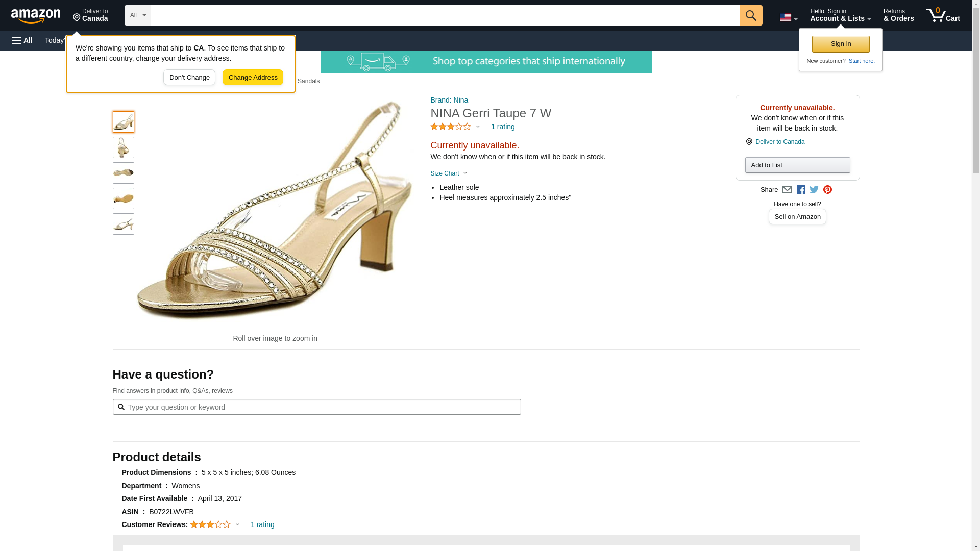980x551 pixels.
Task: Open Returns & Orders
Action: [x=898, y=15]
